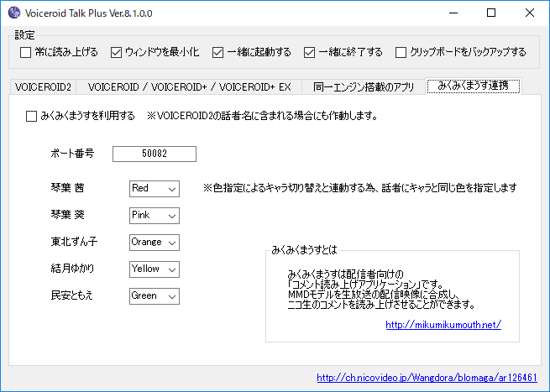Open the 琴葉 葵 color dropdown (Pink)
The height and width of the screenshot is (392, 550).
(x=155, y=215)
